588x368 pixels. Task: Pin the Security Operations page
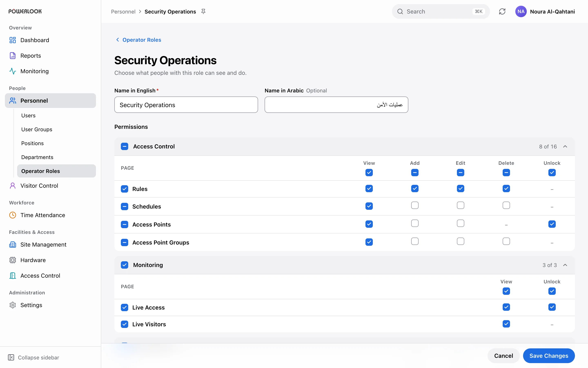coord(203,11)
